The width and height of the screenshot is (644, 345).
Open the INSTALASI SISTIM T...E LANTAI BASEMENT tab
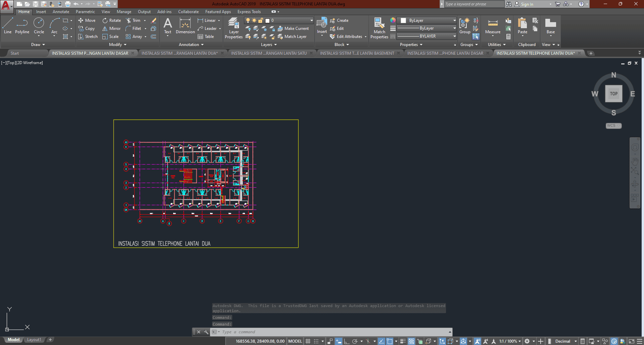357,53
